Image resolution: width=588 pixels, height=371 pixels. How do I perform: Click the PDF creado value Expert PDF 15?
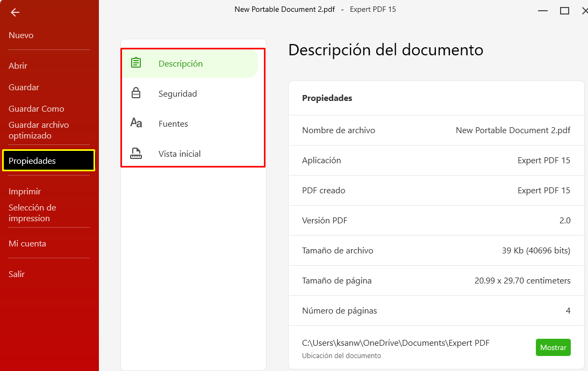[544, 191]
